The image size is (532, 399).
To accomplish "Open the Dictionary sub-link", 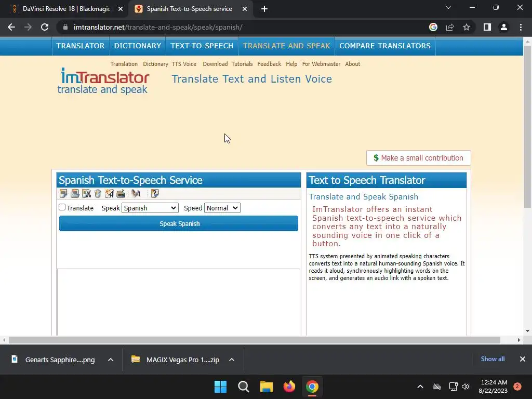I will tap(155, 64).
